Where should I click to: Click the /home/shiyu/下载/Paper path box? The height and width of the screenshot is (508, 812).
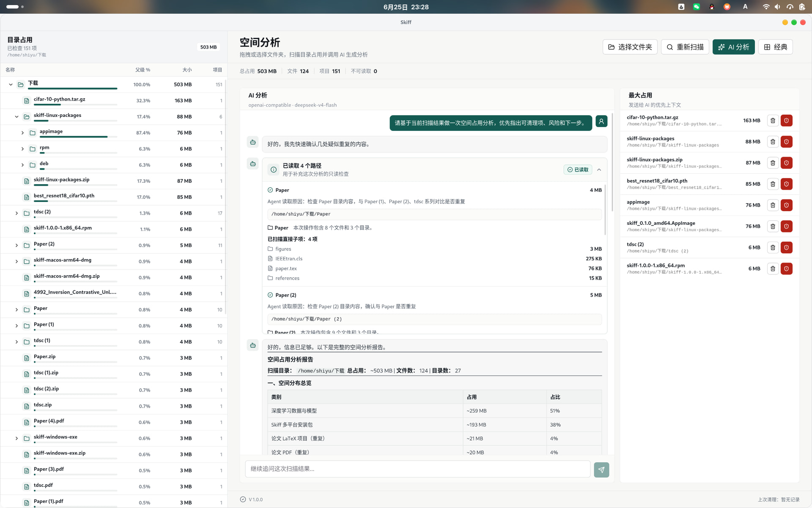click(x=434, y=214)
